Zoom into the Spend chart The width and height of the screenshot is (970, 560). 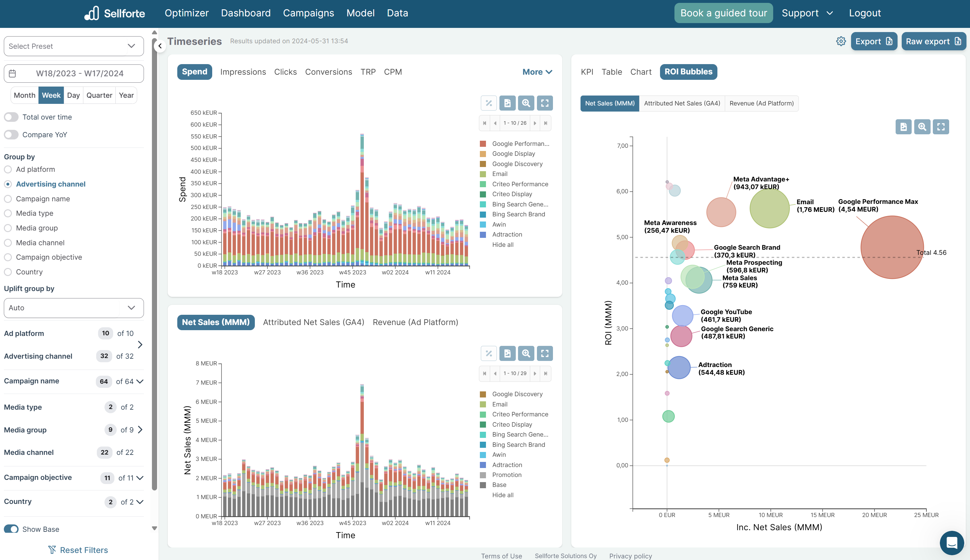(526, 103)
